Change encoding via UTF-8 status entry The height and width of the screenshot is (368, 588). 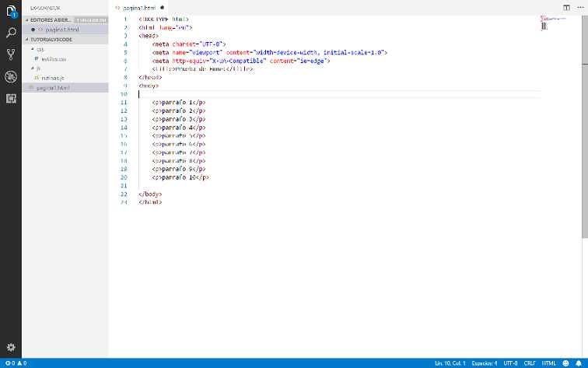coord(510,363)
